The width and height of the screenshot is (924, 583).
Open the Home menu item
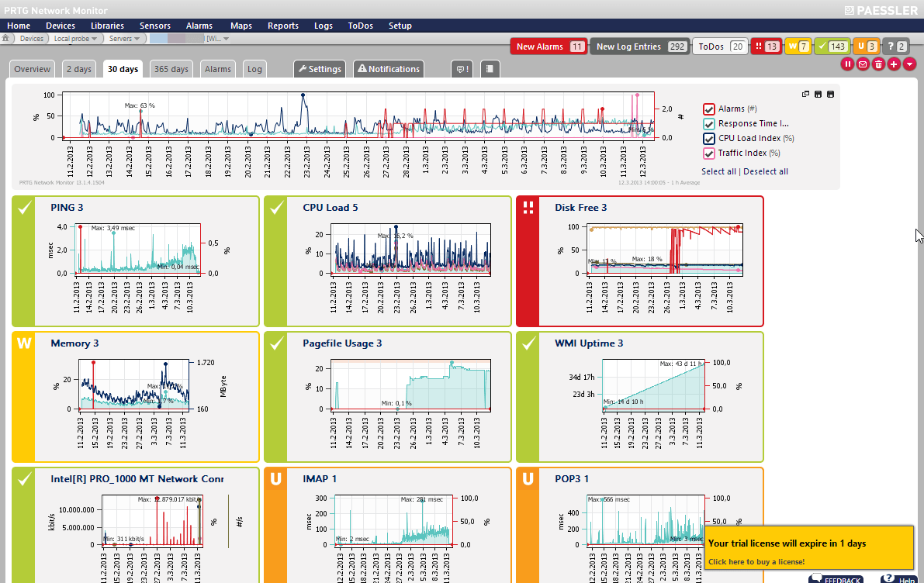point(19,26)
